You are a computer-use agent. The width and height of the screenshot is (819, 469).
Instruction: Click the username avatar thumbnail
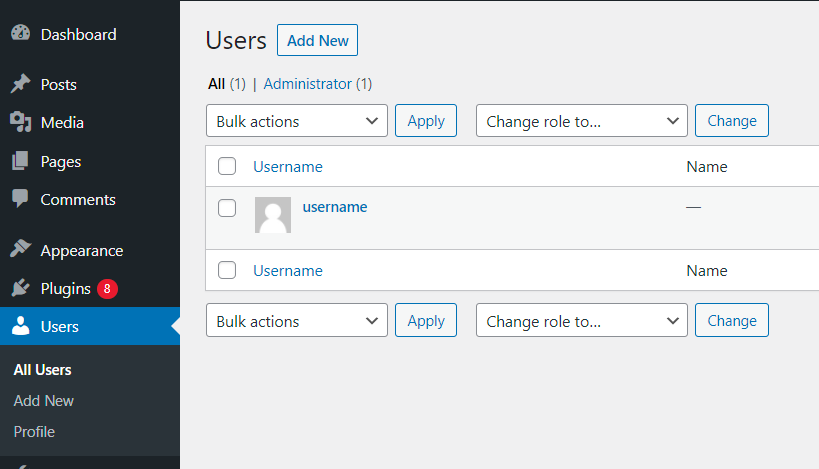tap(273, 215)
